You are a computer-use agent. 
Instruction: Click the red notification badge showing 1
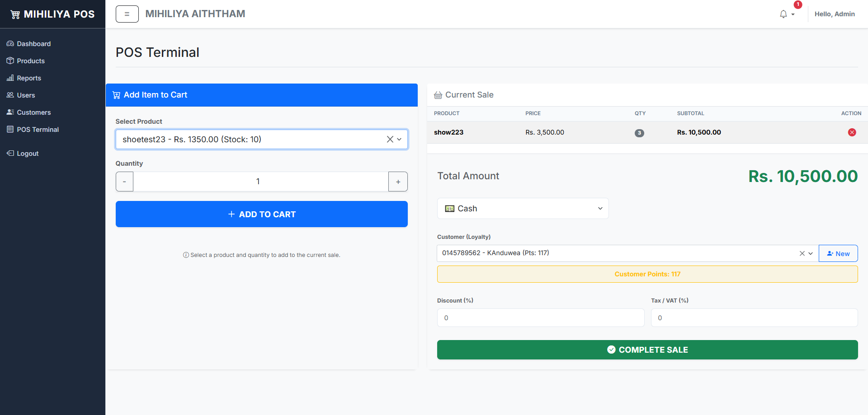pyautogui.click(x=798, y=5)
